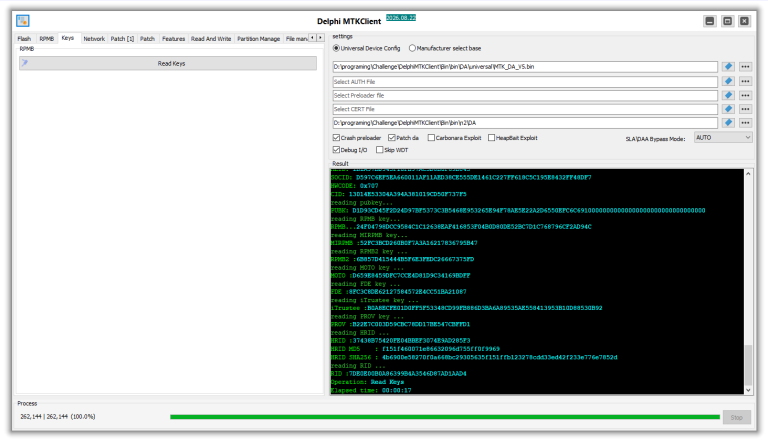Open the Patch [1] tab

click(122, 39)
